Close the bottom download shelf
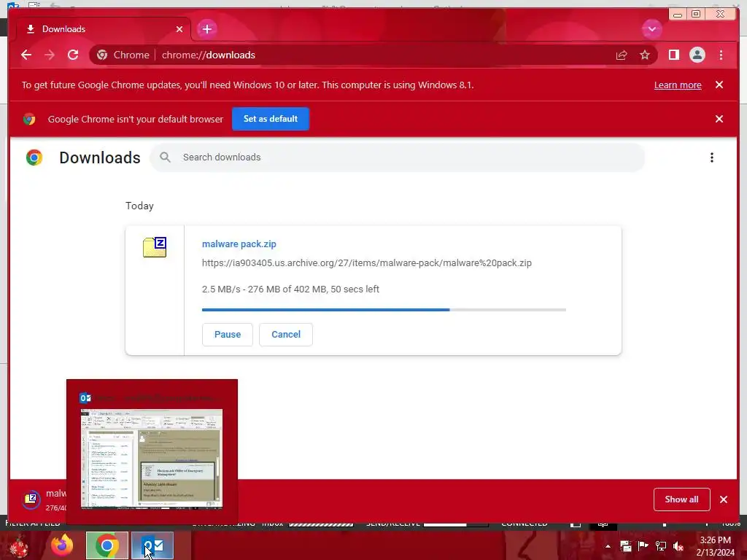This screenshot has height=560, width=747. tap(724, 499)
